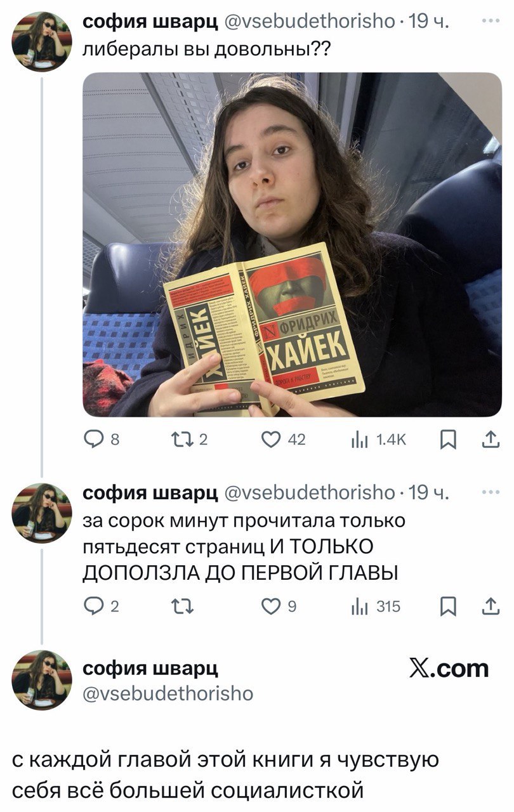
Task: View analytics showing 1.4K views
Action: pos(379,440)
